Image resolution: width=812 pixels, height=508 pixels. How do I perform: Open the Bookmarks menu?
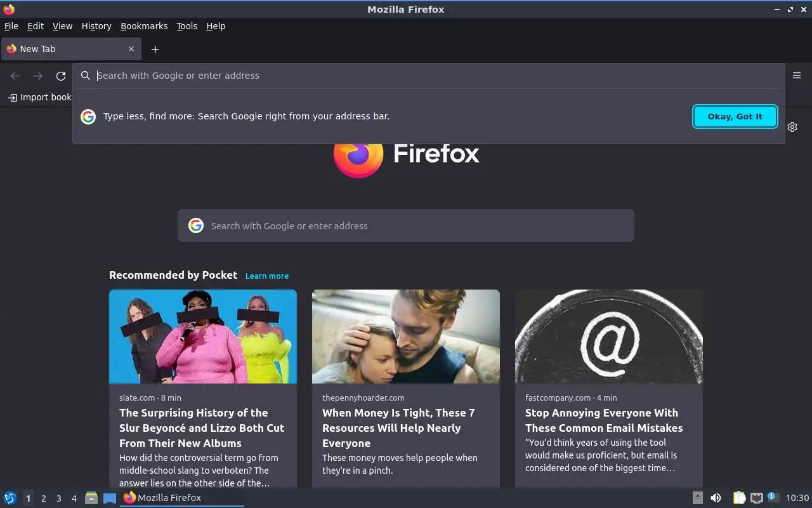144,26
